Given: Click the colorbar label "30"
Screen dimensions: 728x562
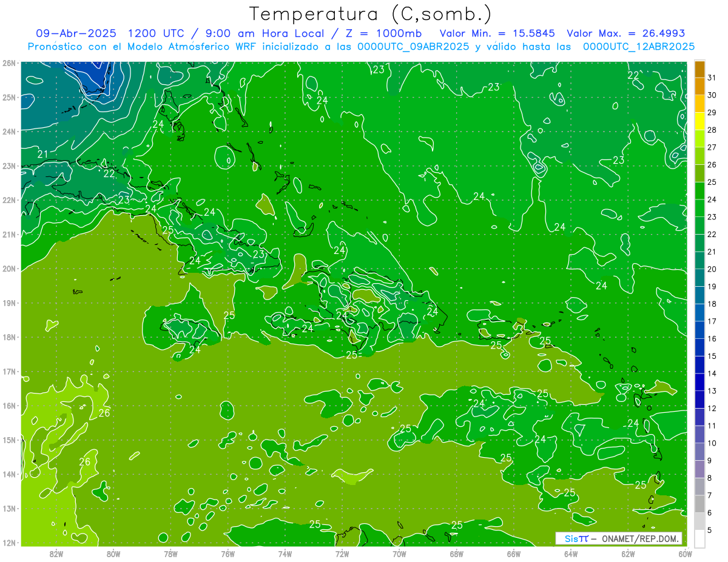Looking at the screenshot, I should 712,95.
